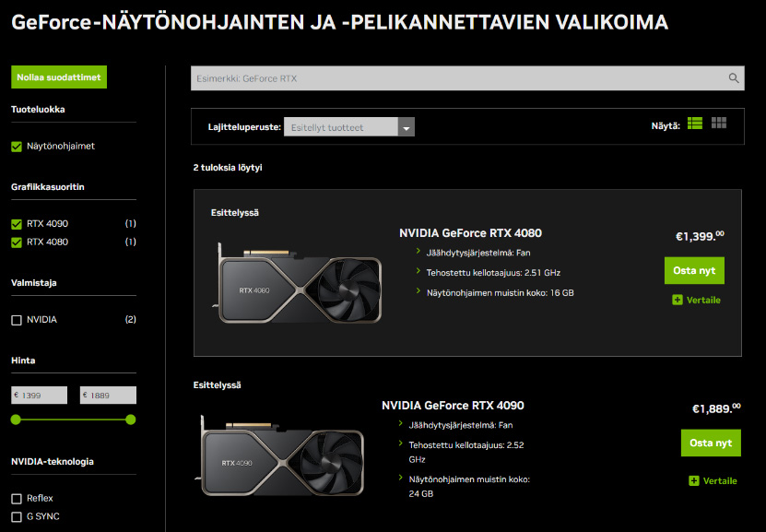Click the minimum price field showing 1399
766x532 pixels.
point(39,396)
